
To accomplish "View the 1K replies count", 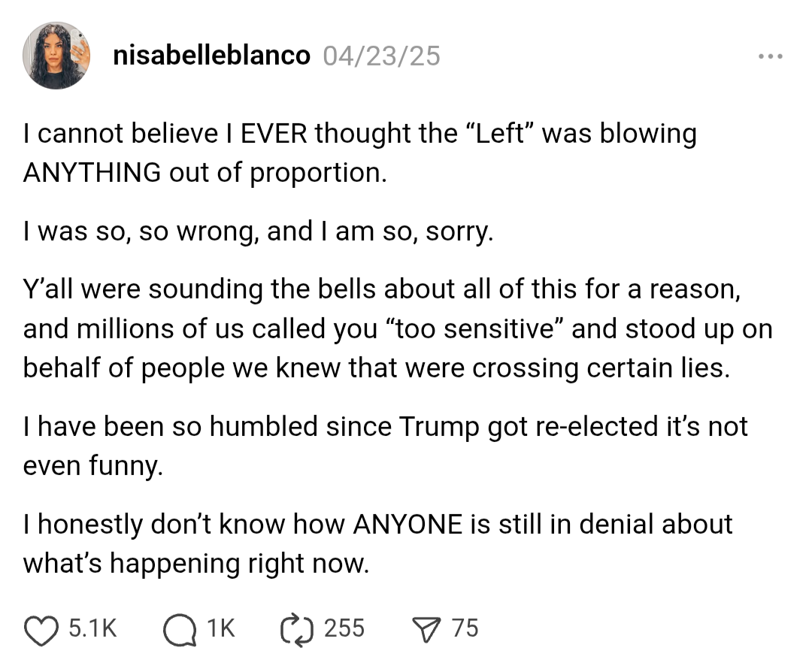I will [x=221, y=628].
